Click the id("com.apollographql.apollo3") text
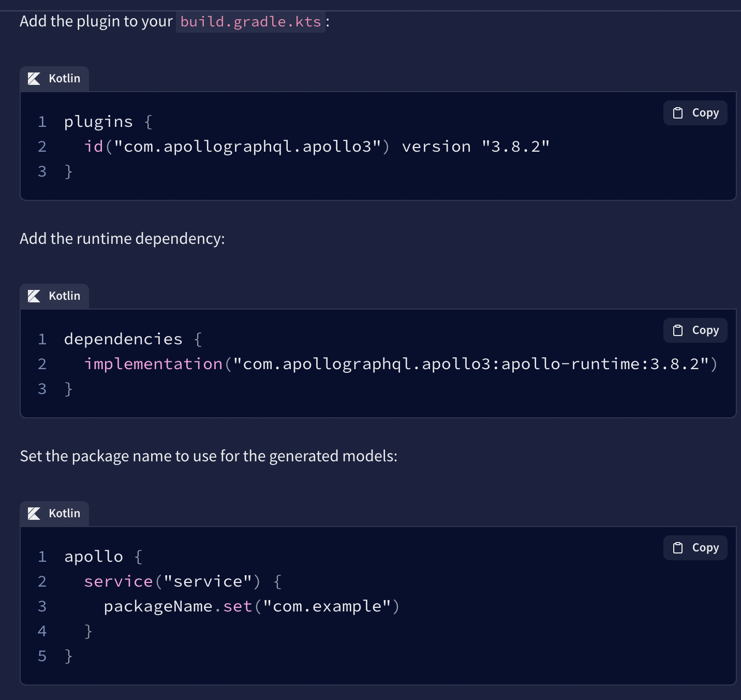Viewport: 741px width, 700px height. (x=237, y=147)
